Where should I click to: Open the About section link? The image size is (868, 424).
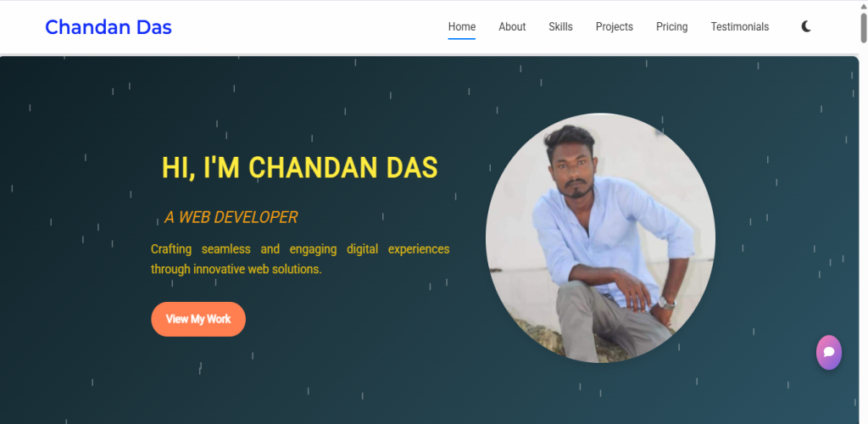click(x=512, y=26)
